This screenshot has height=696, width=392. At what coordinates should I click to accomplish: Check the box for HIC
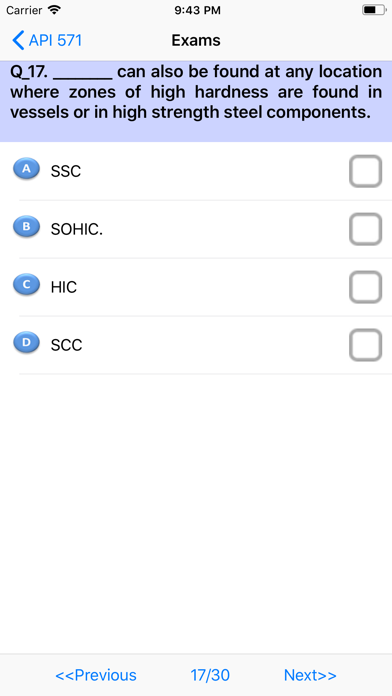tap(365, 287)
